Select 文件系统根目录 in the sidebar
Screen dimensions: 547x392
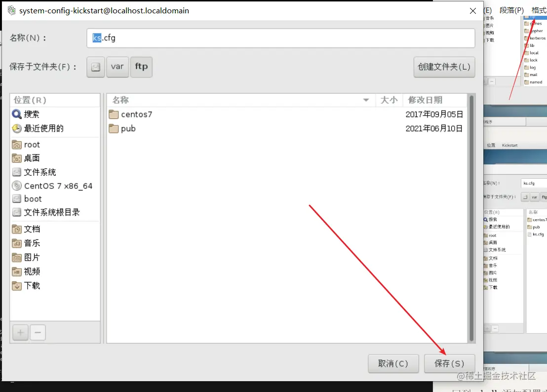coord(47,212)
